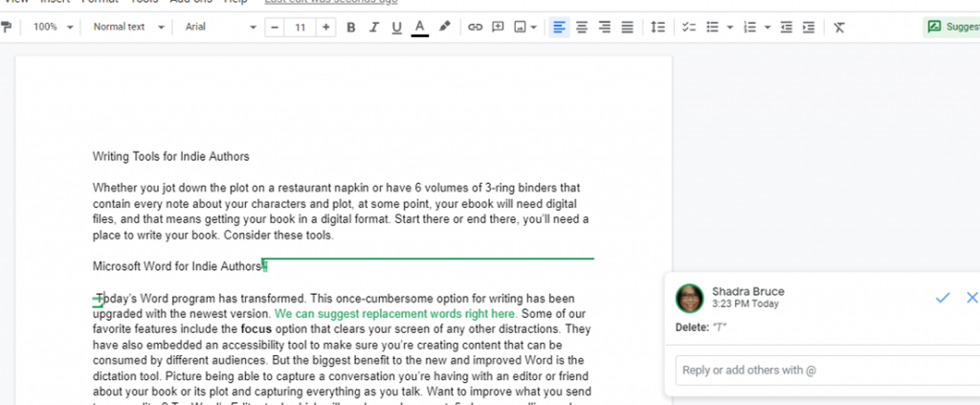Select left align
Screen dimensions: 980x405
coord(559,27)
